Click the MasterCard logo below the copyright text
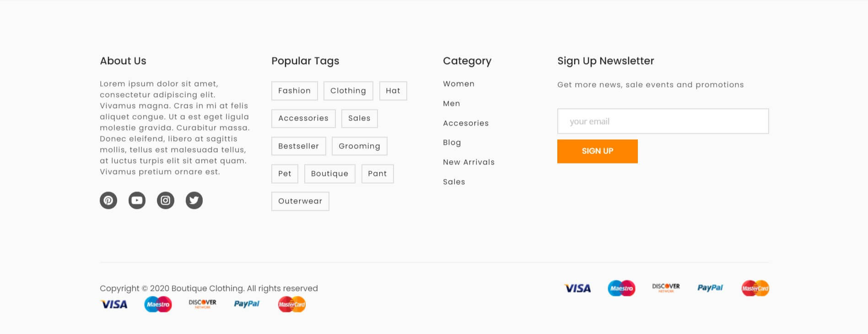This screenshot has width=868, height=334. 291,304
